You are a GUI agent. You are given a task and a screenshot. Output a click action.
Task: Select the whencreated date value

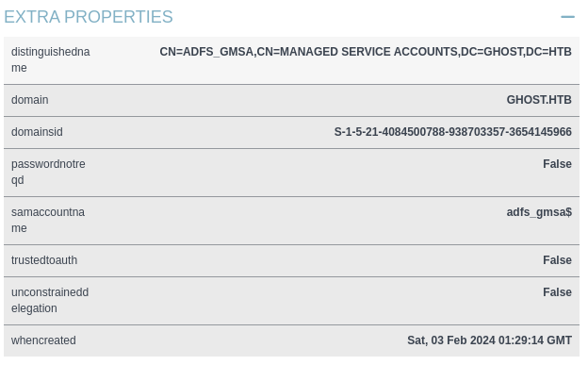[489, 340]
